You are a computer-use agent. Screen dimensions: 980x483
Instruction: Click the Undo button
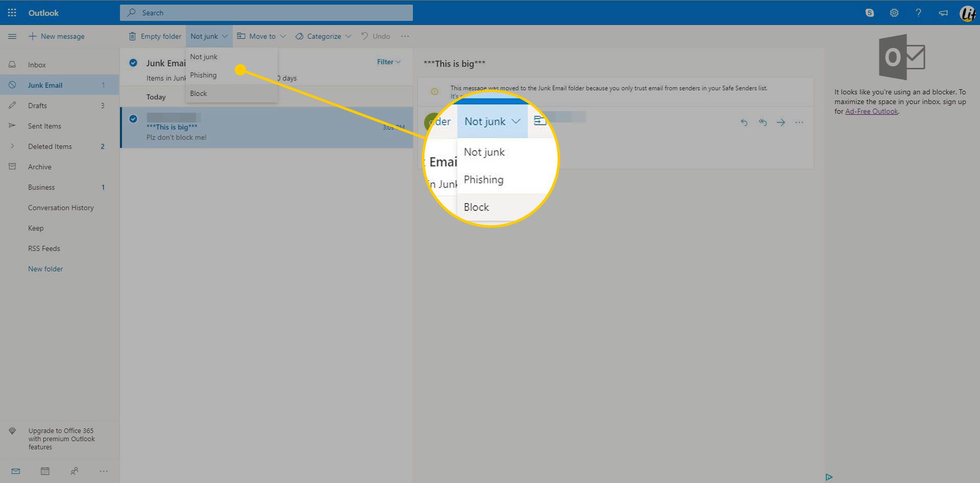click(376, 36)
